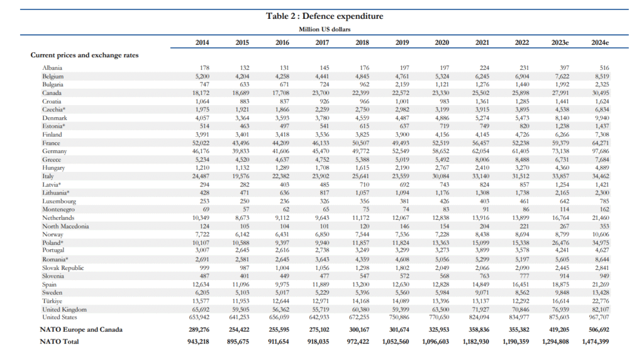
Task: Click Montenegro's 2014 value 69
Action: point(206,210)
